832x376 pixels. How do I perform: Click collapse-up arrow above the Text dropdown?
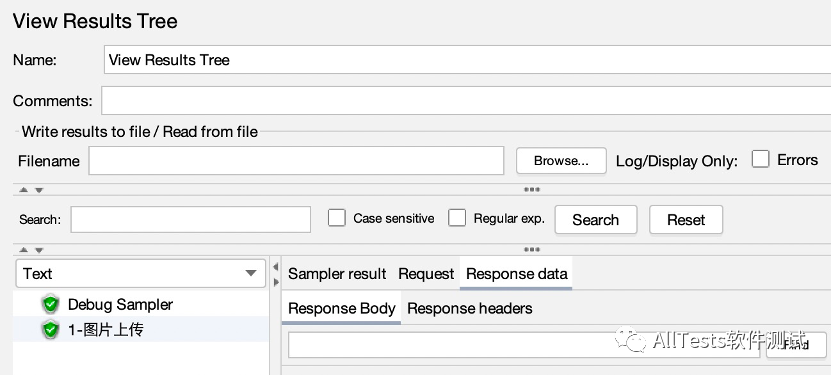[x=24, y=250]
